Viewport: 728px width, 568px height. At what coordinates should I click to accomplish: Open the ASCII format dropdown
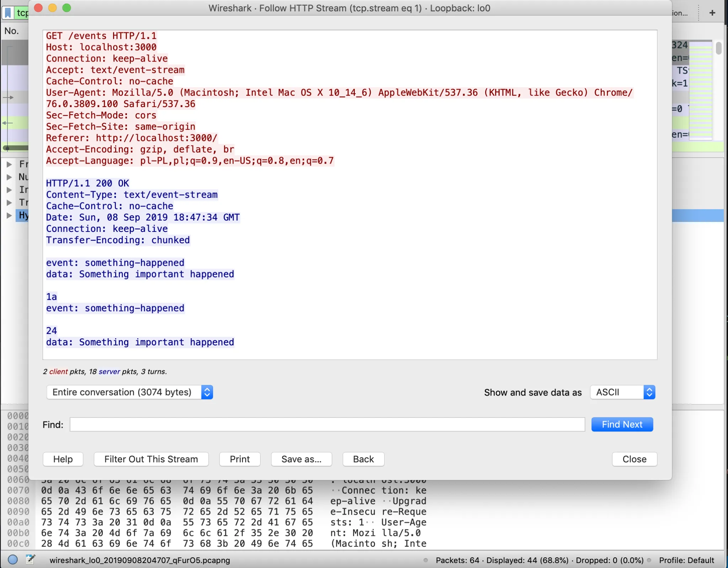622,392
